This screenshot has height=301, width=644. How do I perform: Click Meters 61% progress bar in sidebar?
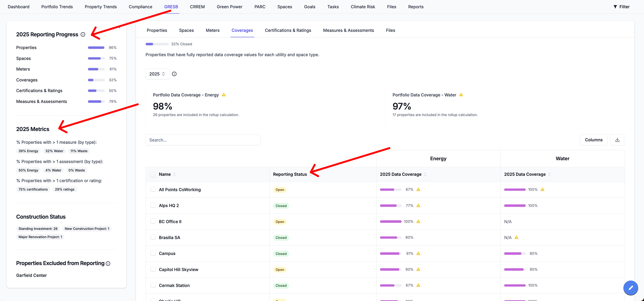point(96,69)
